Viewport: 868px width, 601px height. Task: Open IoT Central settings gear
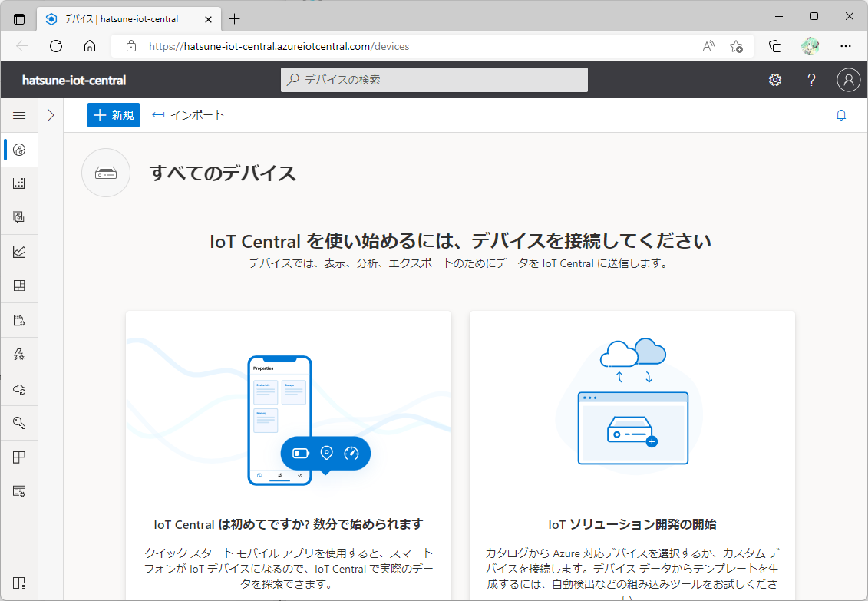[775, 81]
